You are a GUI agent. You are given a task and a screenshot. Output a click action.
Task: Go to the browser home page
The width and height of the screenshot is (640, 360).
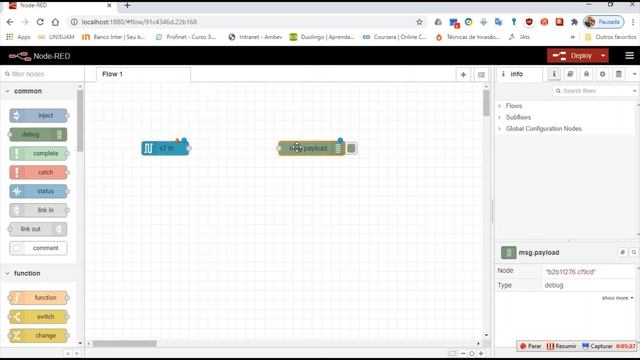coord(56,22)
